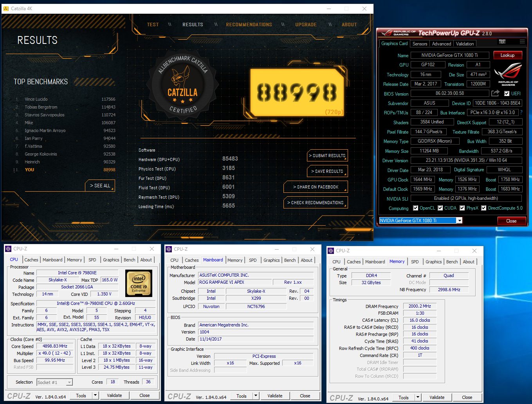Open the GPU-Z hamburger menu icon

pyautogui.click(x=522, y=42)
